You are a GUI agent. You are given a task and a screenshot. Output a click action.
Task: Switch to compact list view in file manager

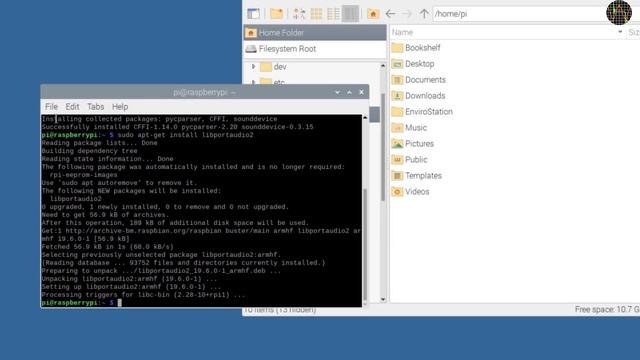tap(333, 14)
